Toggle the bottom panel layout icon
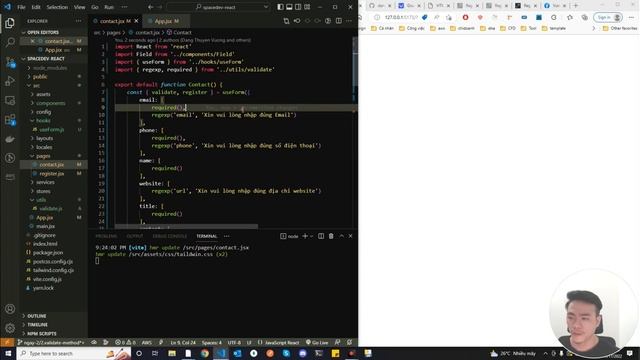The image size is (640, 360). (x=289, y=7)
